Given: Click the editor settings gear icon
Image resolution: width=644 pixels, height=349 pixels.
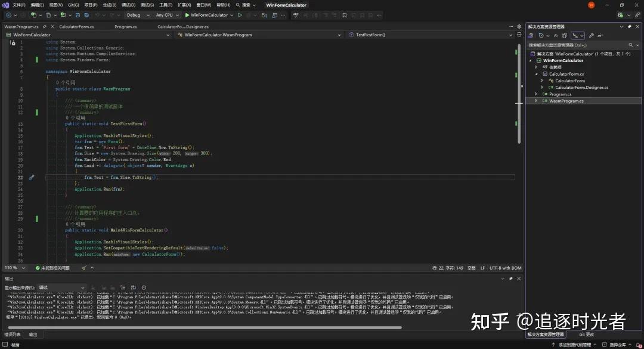Looking at the screenshot, I should click(x=519, y=27).
